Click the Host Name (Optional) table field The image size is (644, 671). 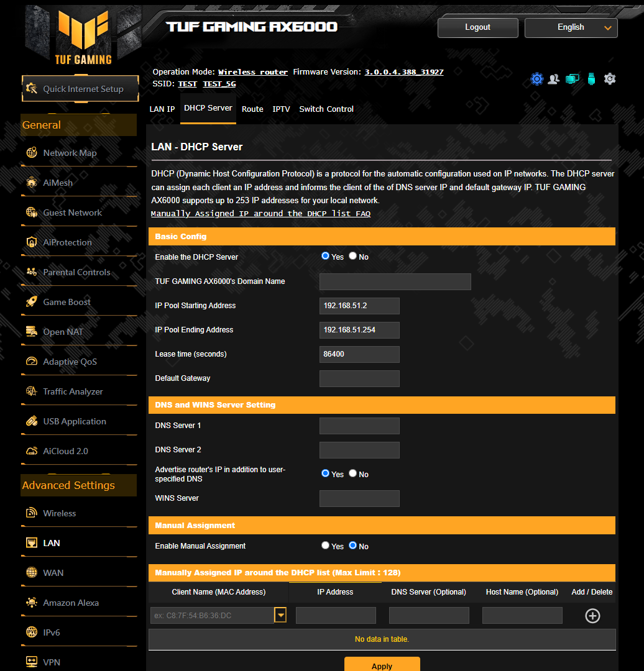[x=522, y=615]
